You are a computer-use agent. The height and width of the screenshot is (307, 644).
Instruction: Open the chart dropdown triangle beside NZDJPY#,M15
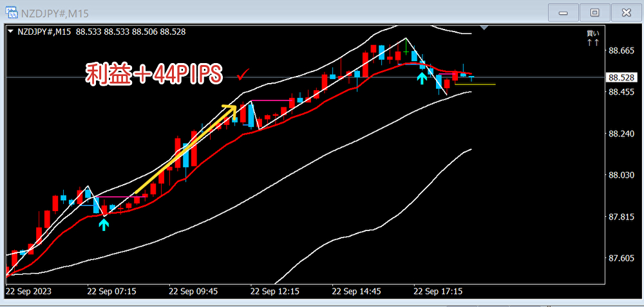click(x=11, y=32)
